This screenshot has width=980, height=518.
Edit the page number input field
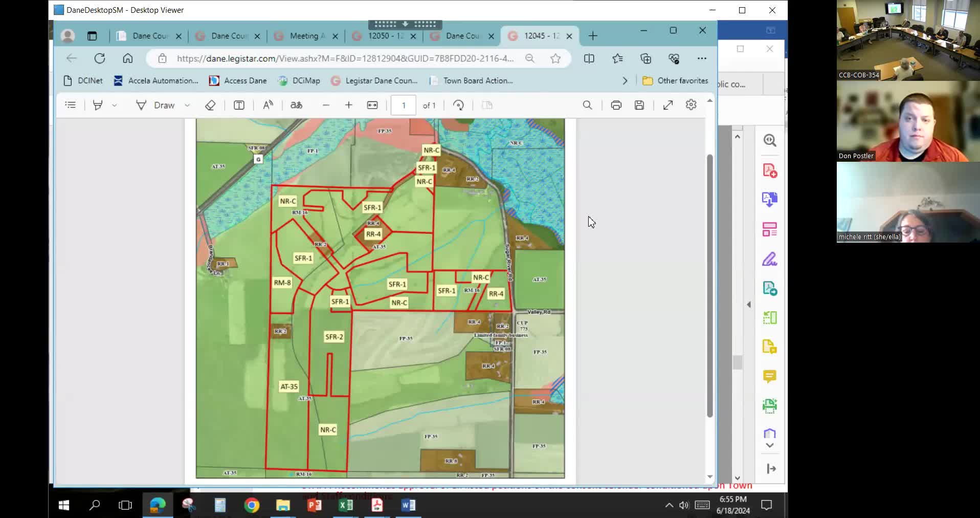tap(404, 105)
